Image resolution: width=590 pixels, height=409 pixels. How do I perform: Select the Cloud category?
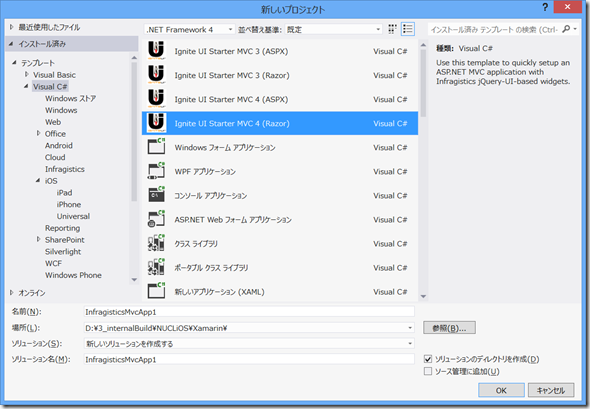pos(55,157)
